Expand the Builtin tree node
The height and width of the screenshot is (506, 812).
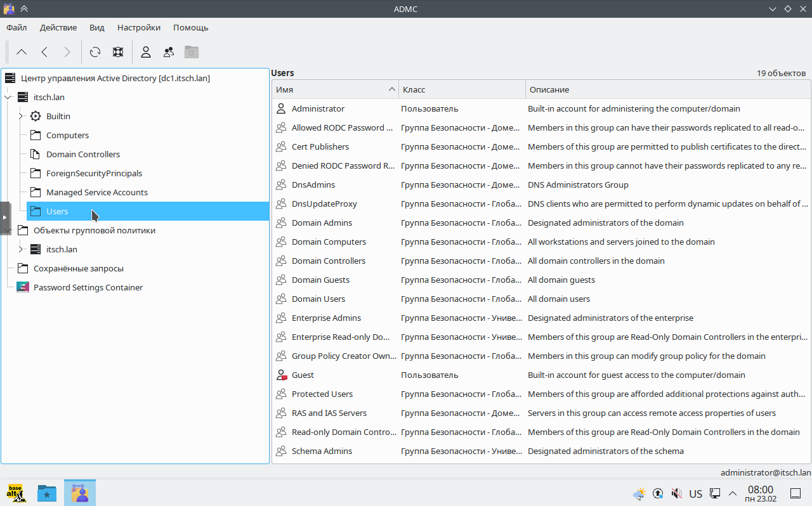coord(21,116)
